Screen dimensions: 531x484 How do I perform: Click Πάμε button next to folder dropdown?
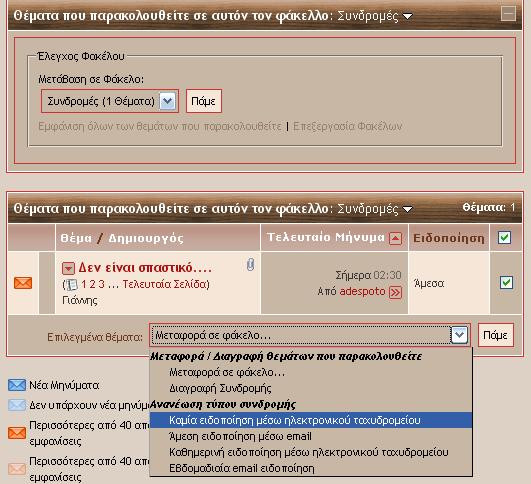(204, 101)
